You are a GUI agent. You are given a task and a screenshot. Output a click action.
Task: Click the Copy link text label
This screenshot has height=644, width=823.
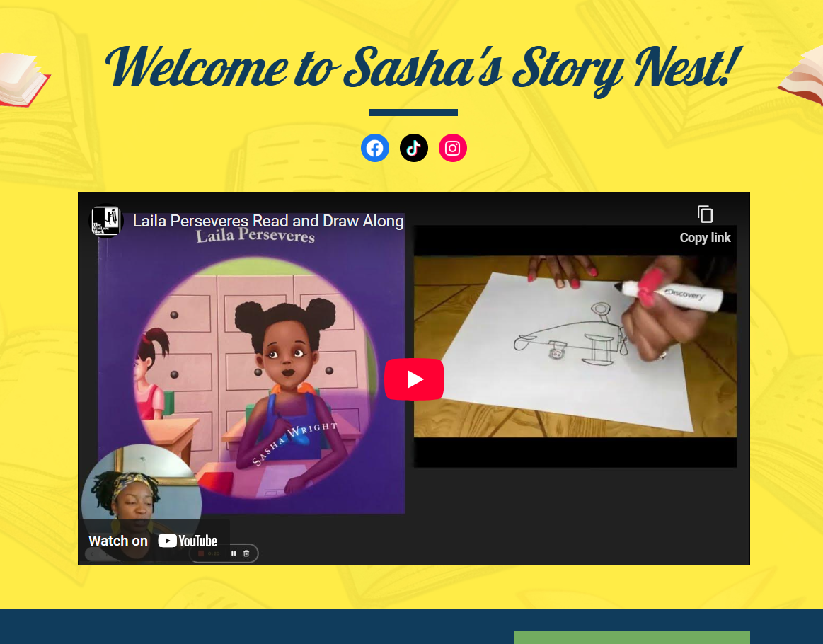pos(705,238)
